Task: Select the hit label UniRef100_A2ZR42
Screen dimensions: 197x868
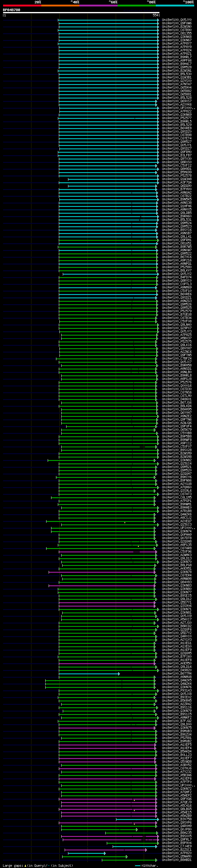Action: tap(177, 704)
